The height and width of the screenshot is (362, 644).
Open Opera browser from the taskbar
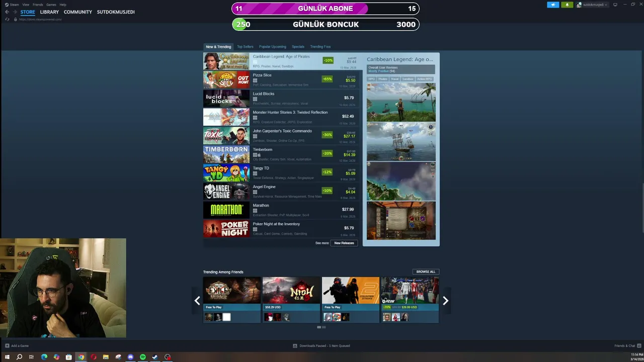pyautogui.click(x=94, y=357)
